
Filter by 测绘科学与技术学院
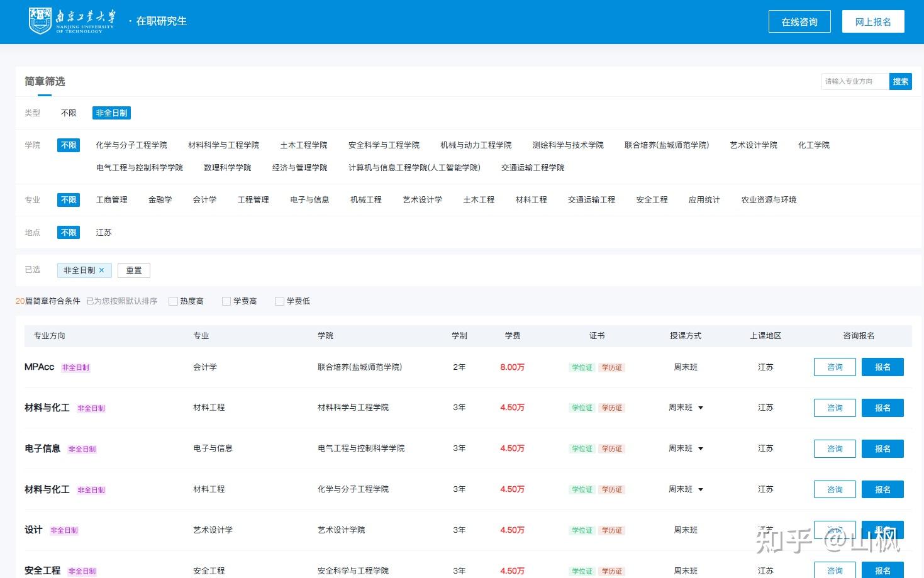[568, 145]
